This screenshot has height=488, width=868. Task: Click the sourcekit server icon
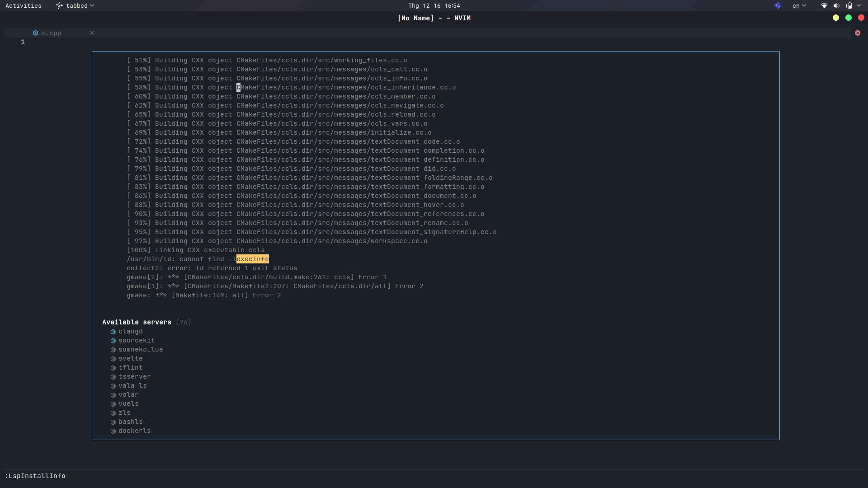point(113,341)
